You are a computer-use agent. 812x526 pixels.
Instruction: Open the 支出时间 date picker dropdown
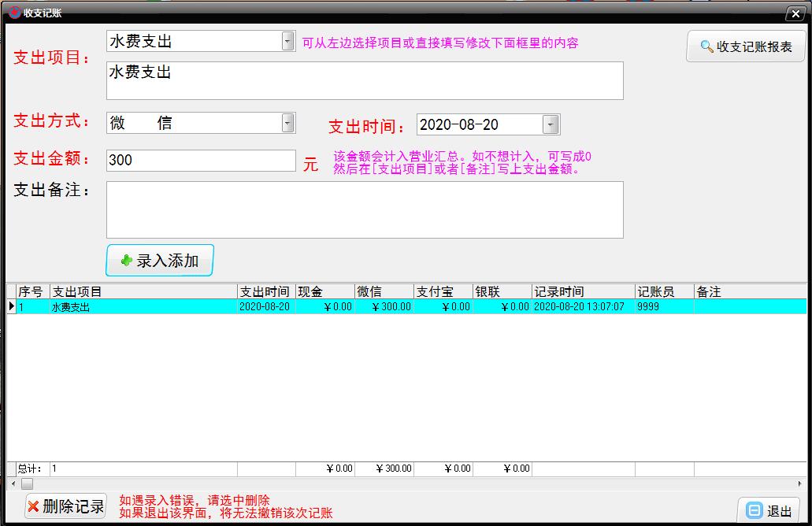[x=551, y=124]
